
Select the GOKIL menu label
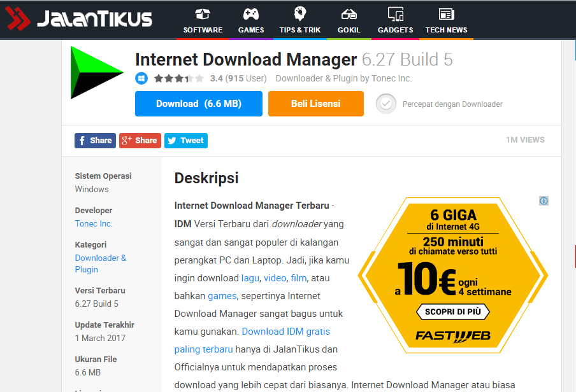click(x=349, y=30)
